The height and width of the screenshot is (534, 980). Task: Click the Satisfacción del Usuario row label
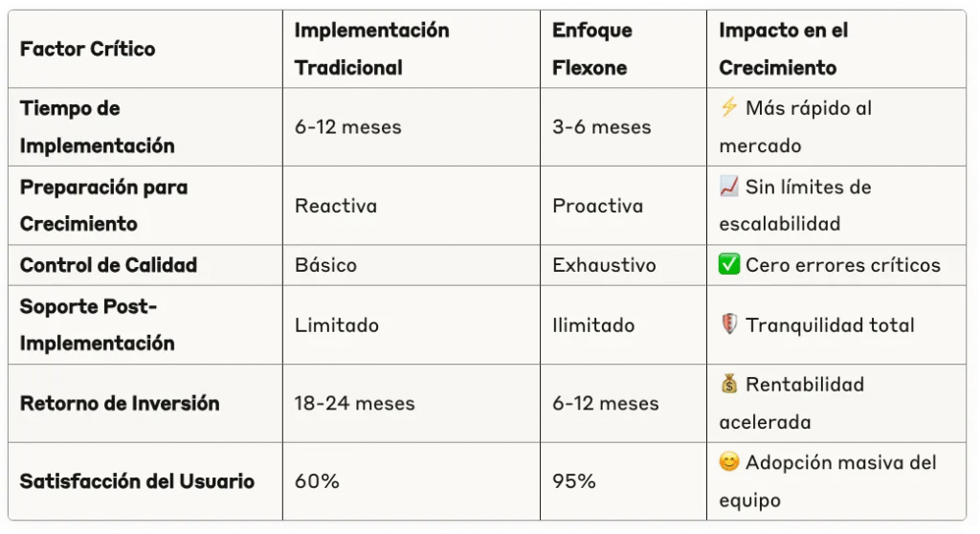click(137, 480)
